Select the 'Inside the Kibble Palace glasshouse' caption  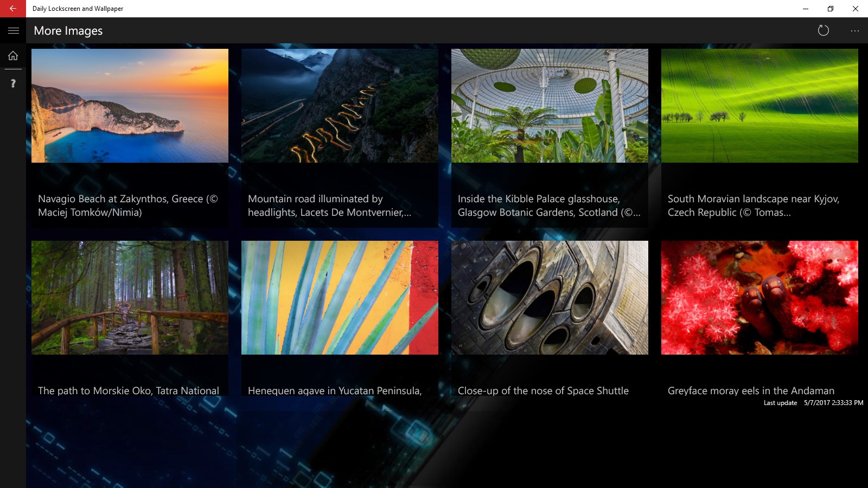[549, 206]
